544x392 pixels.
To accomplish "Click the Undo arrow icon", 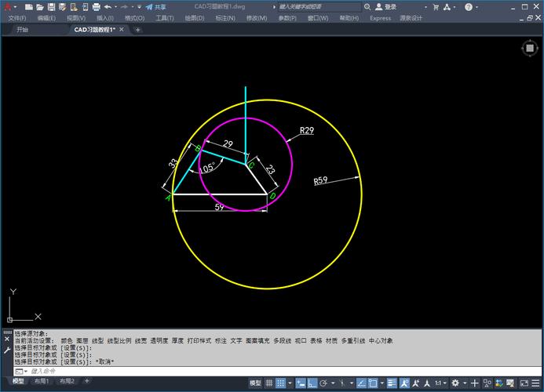I will (x=108, y=6).
